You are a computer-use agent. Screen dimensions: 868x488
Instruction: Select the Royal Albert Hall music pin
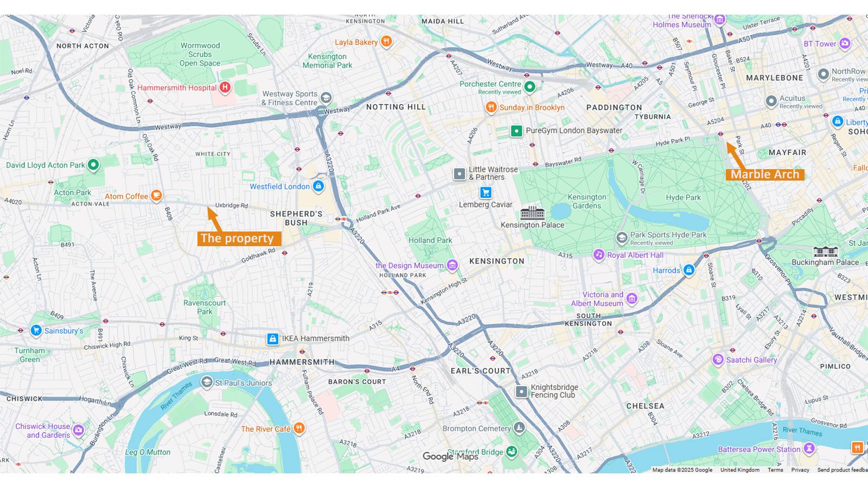598,254
